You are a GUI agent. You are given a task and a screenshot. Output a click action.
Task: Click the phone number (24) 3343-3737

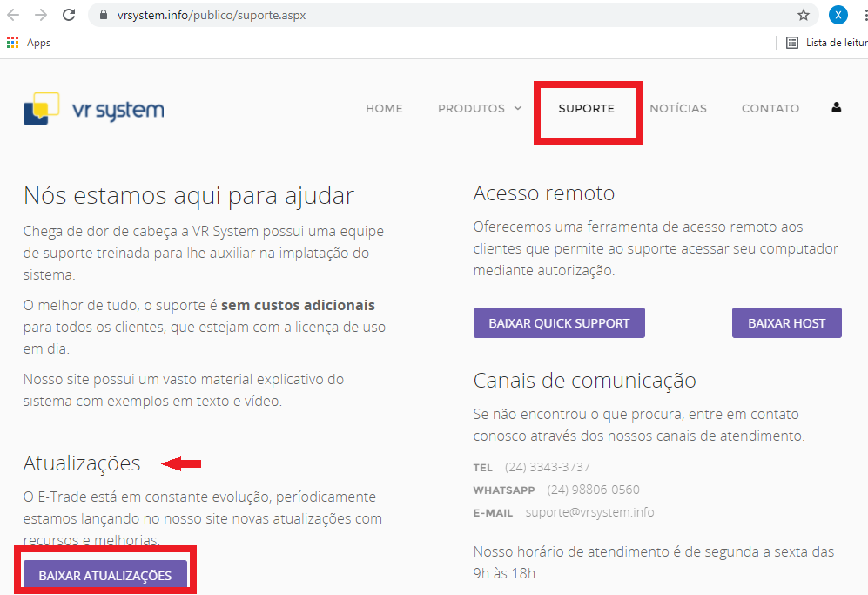pyautogui.click(x=547, y=467)
